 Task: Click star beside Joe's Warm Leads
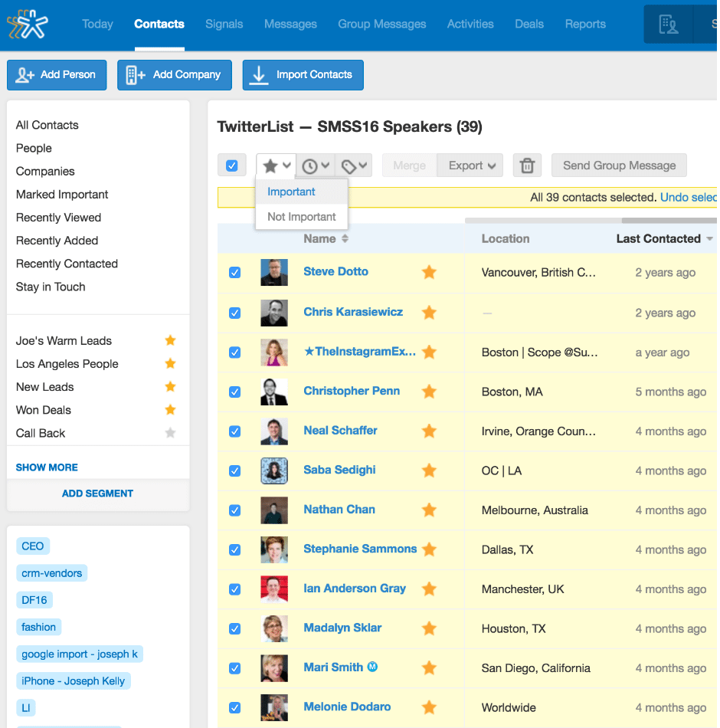170,341
